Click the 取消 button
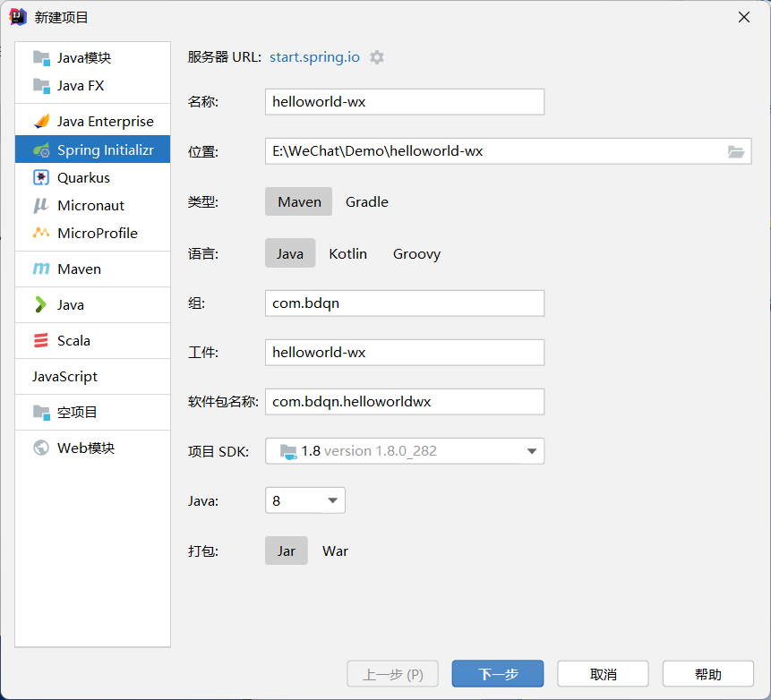The height and width of the screenshot is (700, 771). pos(603,673)
